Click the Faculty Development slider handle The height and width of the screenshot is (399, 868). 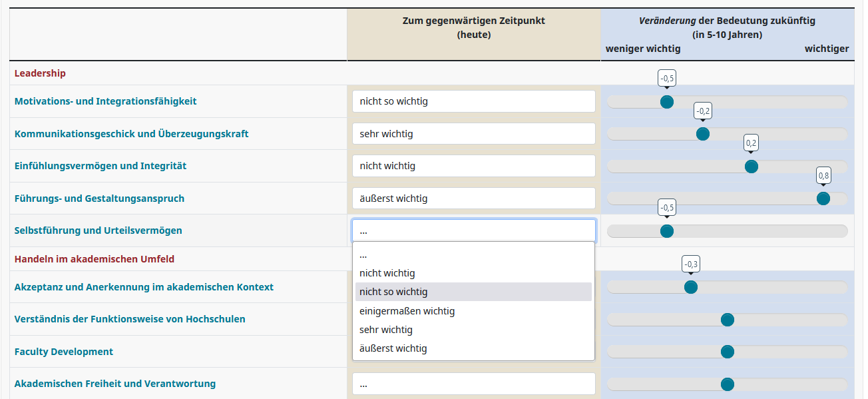pos(728,352)
